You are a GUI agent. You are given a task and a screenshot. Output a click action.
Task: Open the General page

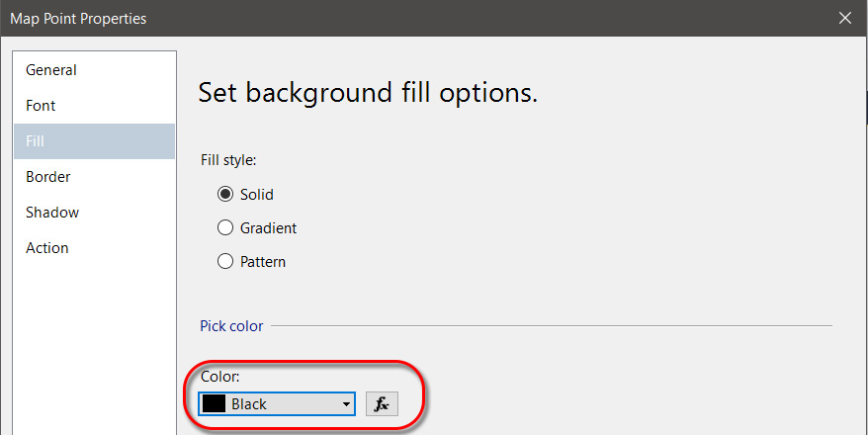pos(51,70)
